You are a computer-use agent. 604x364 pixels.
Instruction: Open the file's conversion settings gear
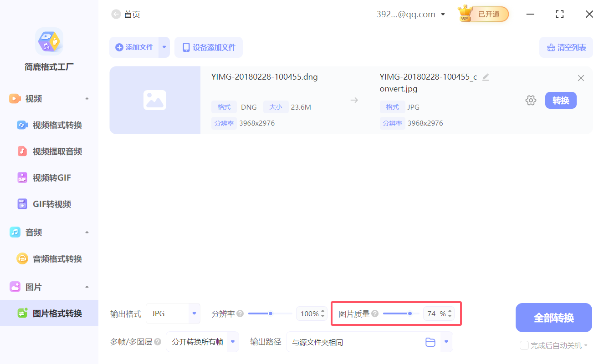[531, 100]
